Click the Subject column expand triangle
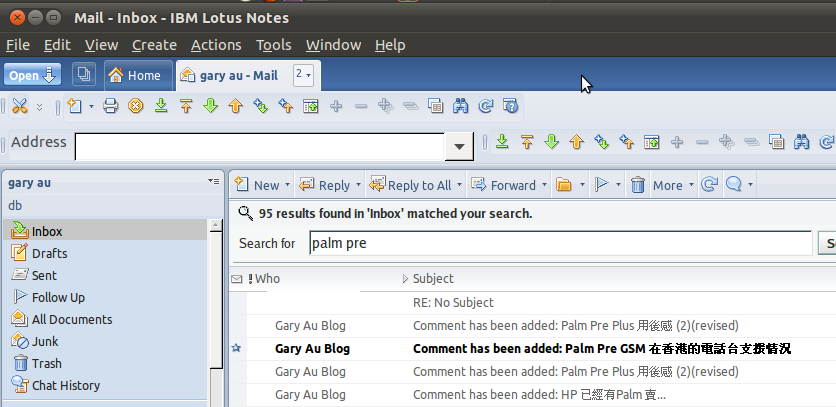 [x=405, y=278]
